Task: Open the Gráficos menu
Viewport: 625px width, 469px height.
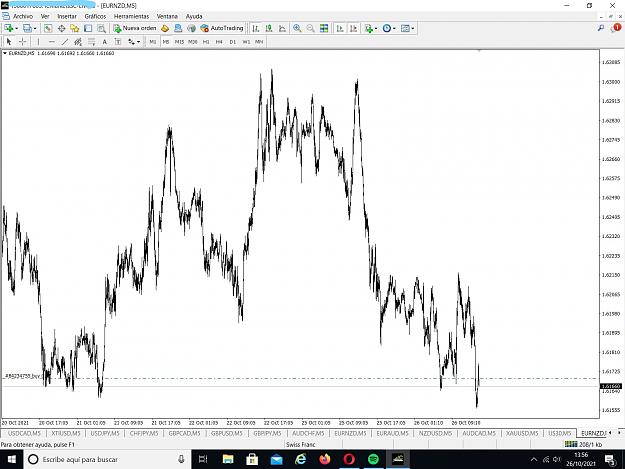Action: pos(95,16)
